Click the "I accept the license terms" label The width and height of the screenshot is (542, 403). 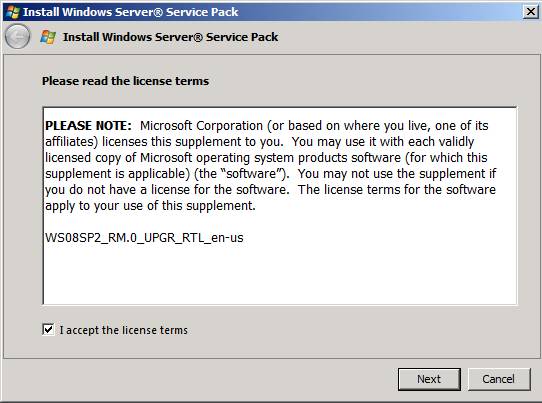tap(123, 330)
